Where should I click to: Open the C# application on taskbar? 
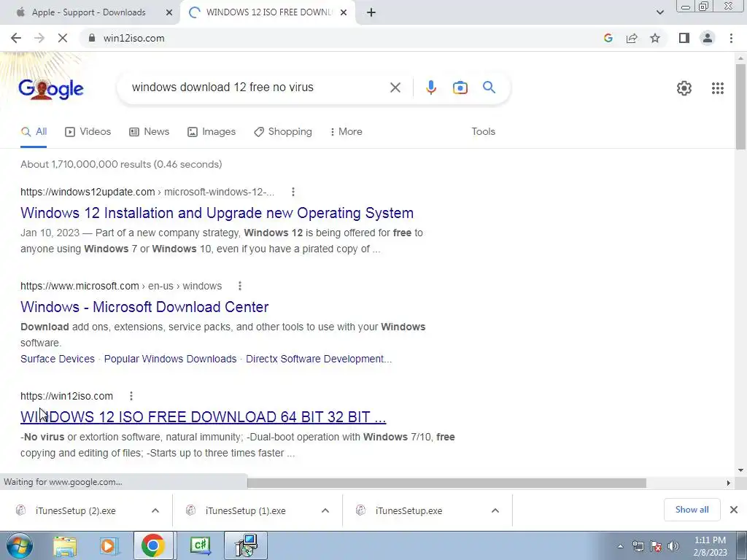pyautogui.click(x=200, y=545)
